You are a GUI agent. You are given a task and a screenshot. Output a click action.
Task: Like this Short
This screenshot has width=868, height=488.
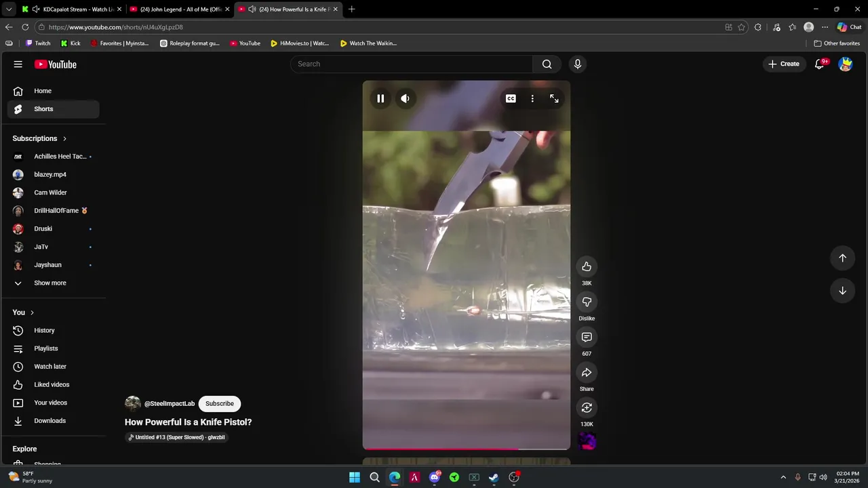tap(587, 266)
